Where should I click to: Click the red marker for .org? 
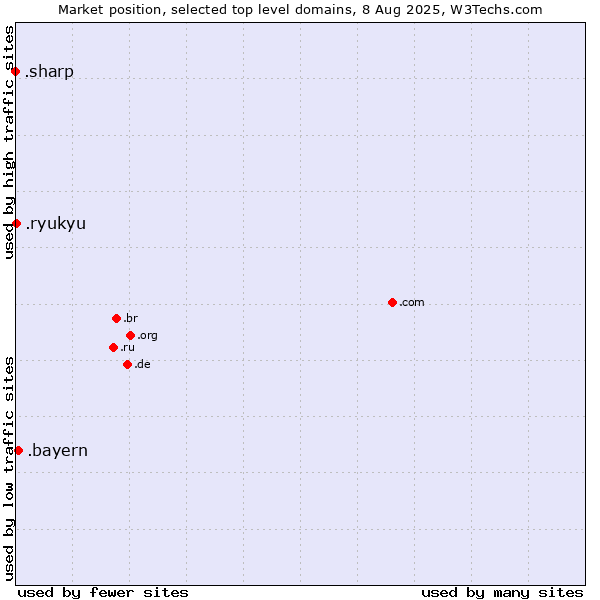tap(130, 336)
